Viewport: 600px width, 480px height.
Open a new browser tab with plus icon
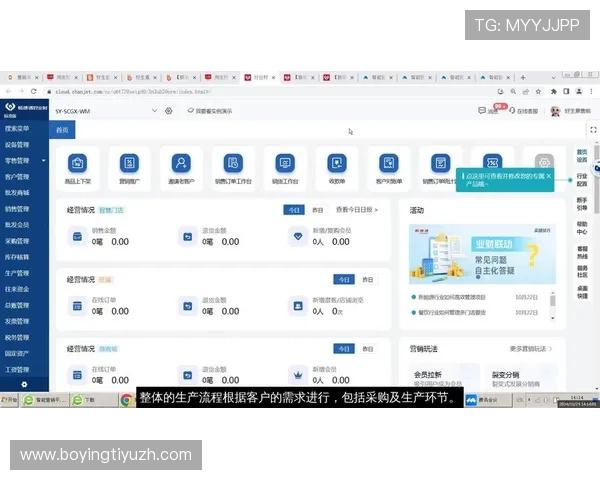coord(523,78)
